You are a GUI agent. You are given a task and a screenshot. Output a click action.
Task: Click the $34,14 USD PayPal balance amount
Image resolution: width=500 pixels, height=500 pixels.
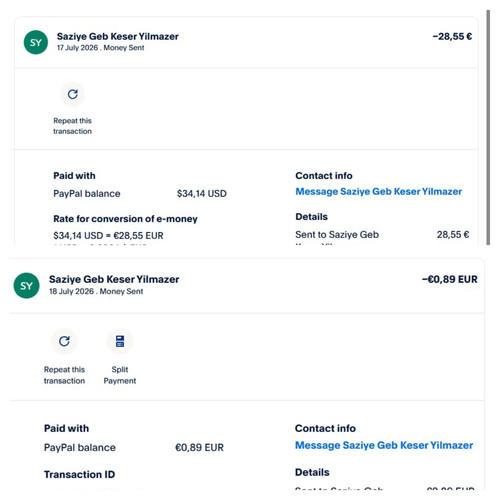(202, 193)
